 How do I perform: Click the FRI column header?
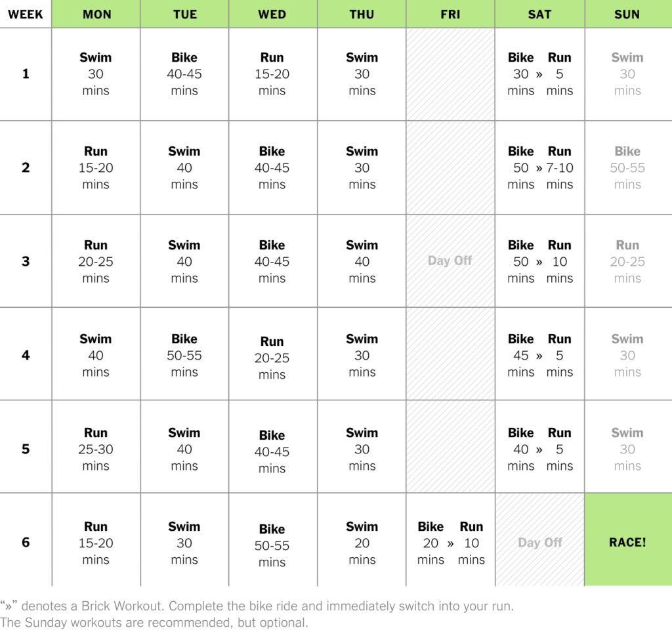pos(450,14)
